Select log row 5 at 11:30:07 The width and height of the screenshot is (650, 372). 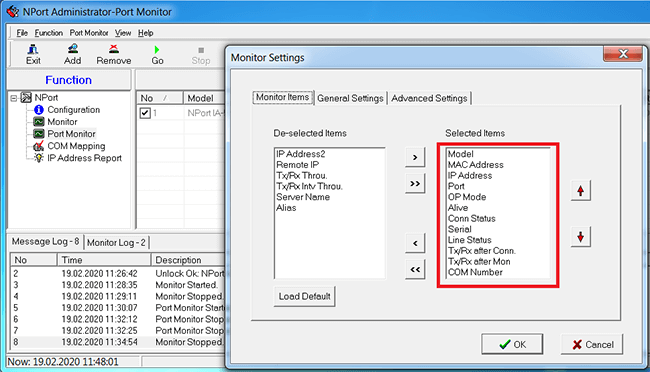(118, 308)
